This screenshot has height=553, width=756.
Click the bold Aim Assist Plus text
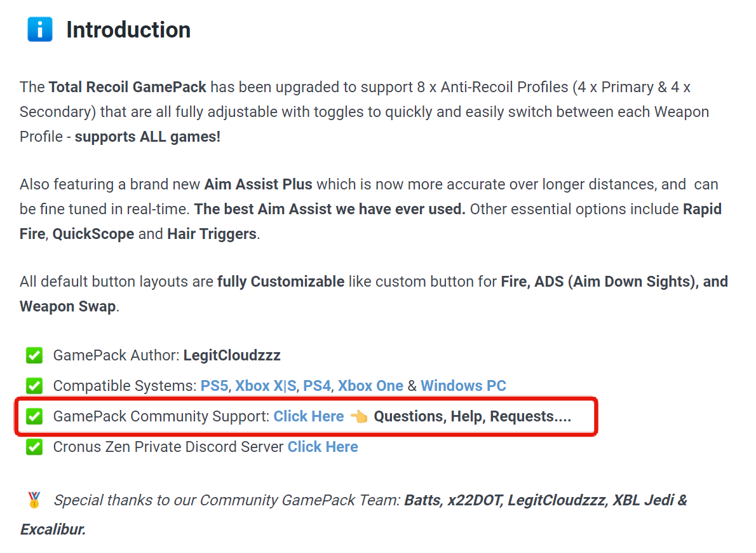click(258, 184)
